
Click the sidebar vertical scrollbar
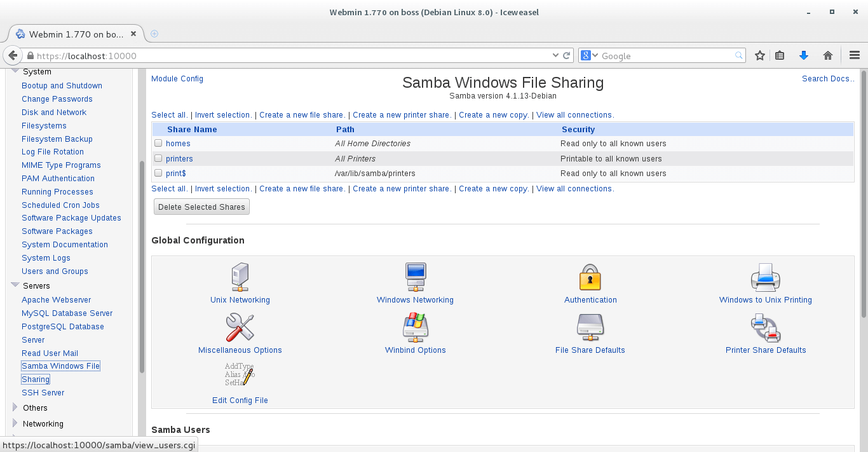click(x=142, y=267)
